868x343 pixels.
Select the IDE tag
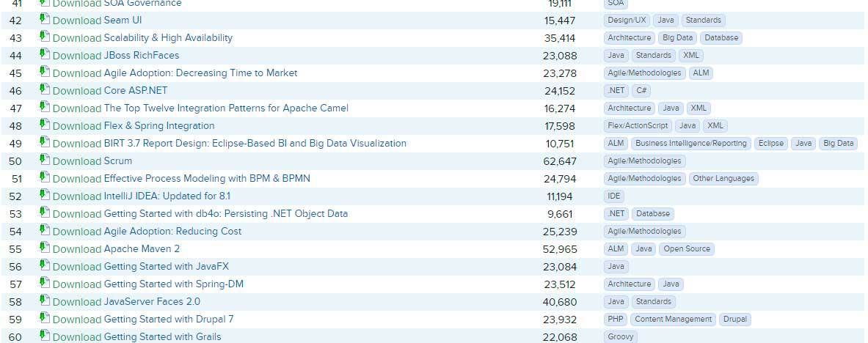pos(614,196)
